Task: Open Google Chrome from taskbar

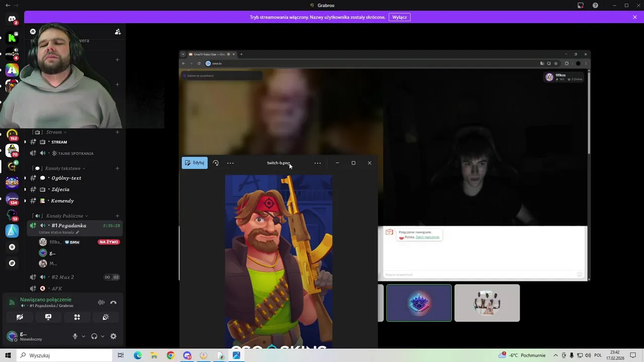Action: tap(171, 355)
